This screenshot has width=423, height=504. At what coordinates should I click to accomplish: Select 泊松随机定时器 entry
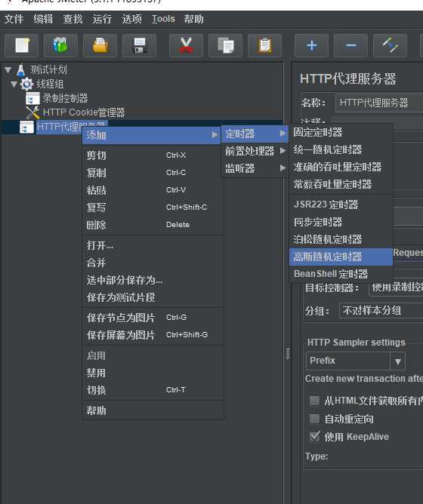point(341,239)
